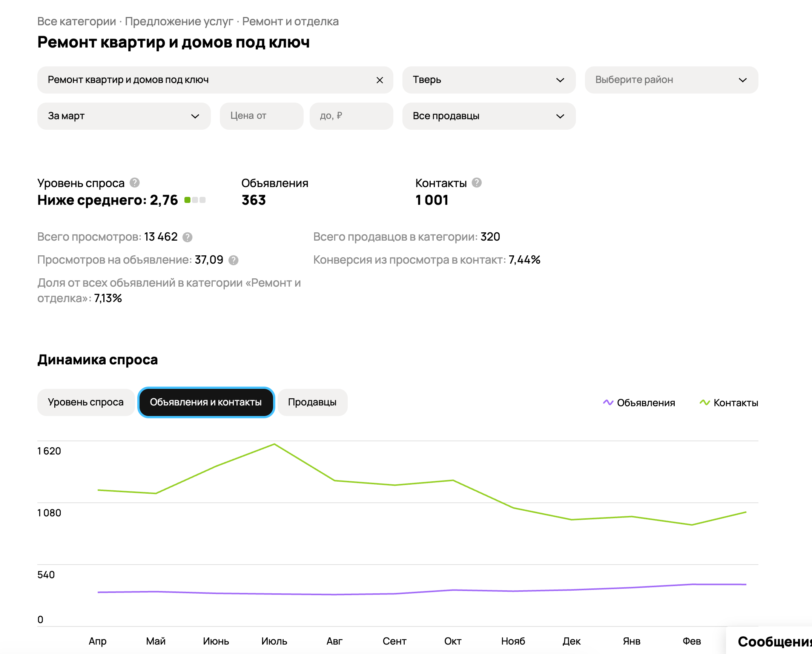The width and height of the screenshot is (812, 654).
Task: Go to Все категории breadcrumb
Action: [77, 21]
